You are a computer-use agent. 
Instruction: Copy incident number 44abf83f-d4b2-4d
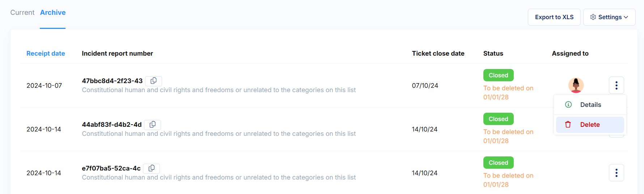tap(153, 125)
